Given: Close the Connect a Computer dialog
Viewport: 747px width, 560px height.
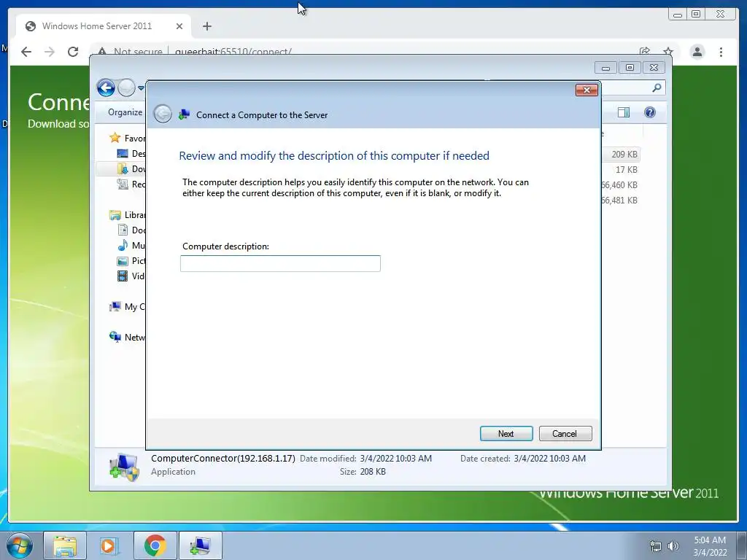Looking at the screenshot, I should pos(587,90).
